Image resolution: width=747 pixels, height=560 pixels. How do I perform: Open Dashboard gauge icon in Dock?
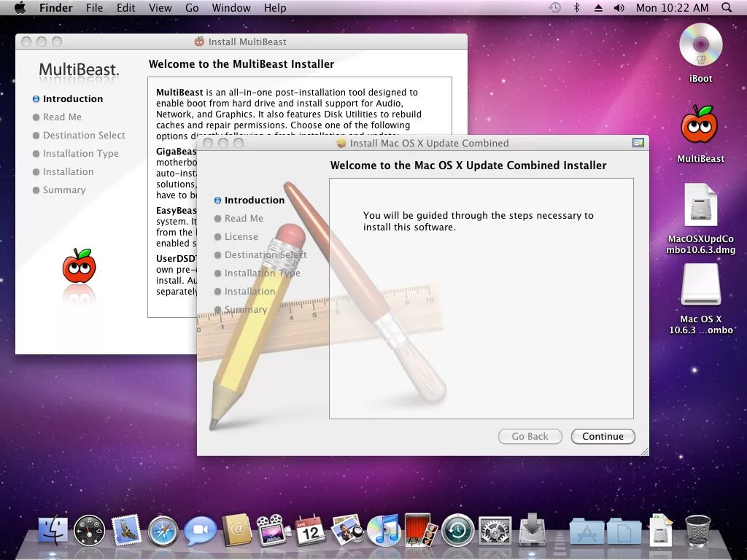click(89, 530)
